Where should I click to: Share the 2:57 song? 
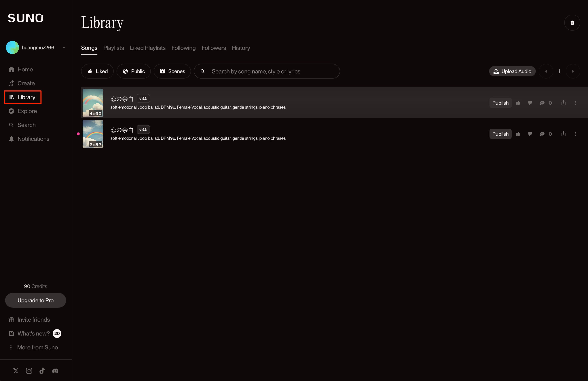pyautogui.click(x=563, y=134)
